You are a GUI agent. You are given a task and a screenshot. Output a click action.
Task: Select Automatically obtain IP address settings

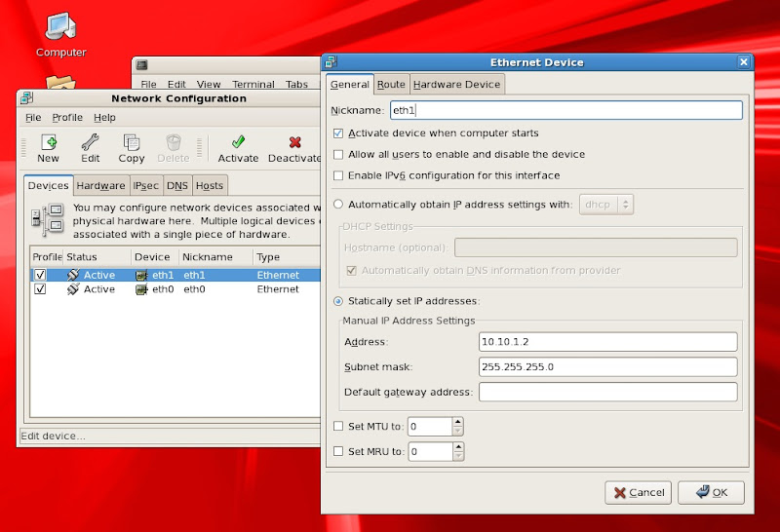[x=338, y=205]
